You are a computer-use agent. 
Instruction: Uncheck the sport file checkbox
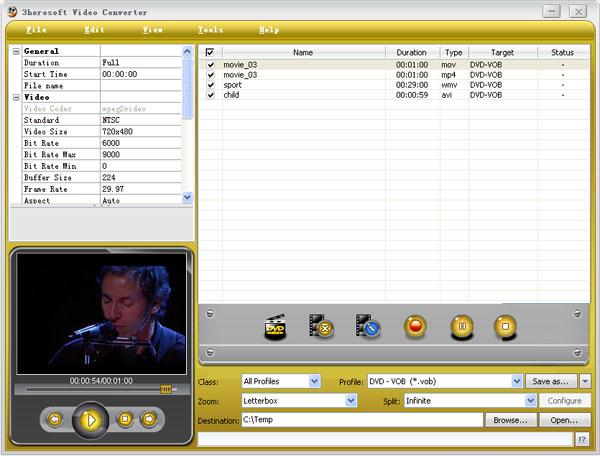point(210,85)
